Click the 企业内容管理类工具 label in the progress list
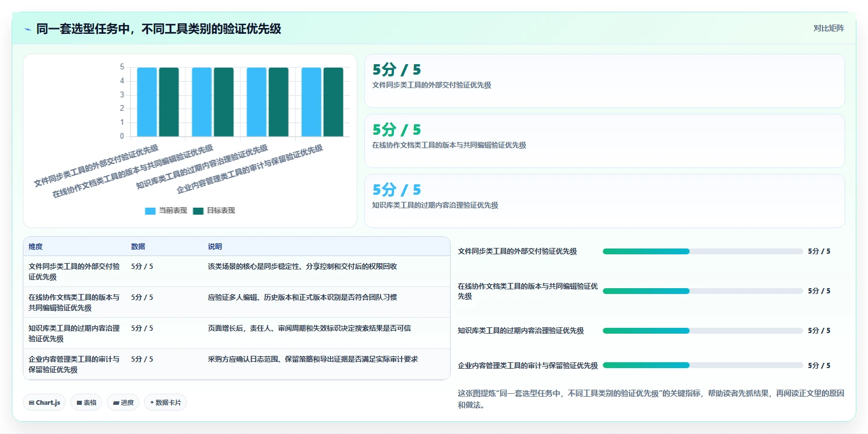 click(x=528, y=366)
